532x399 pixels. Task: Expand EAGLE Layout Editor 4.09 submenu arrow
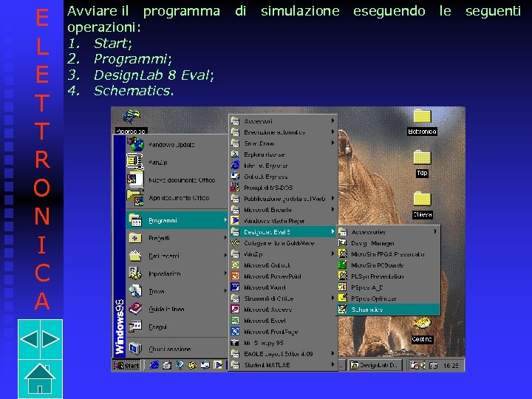(332, 353)
